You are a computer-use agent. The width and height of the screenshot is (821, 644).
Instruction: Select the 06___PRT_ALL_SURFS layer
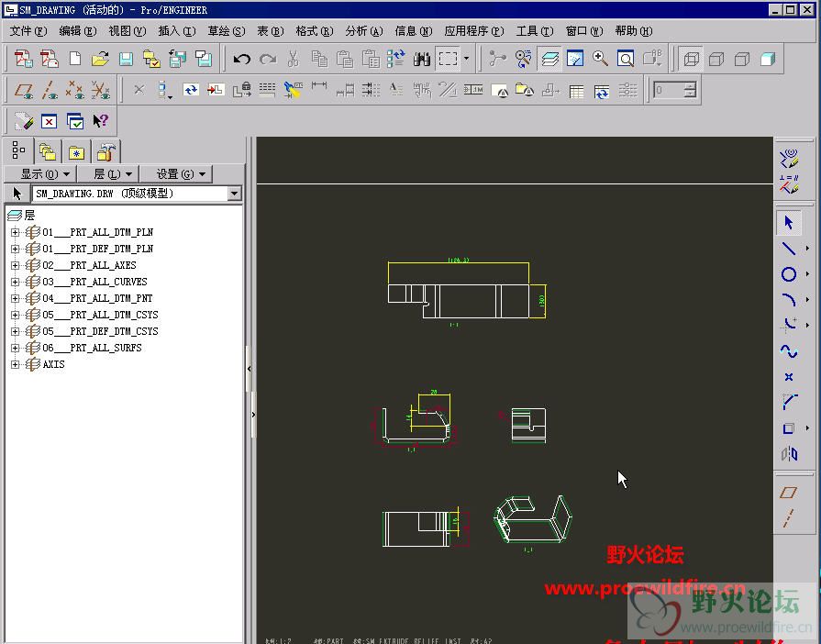tap(92, 348)
